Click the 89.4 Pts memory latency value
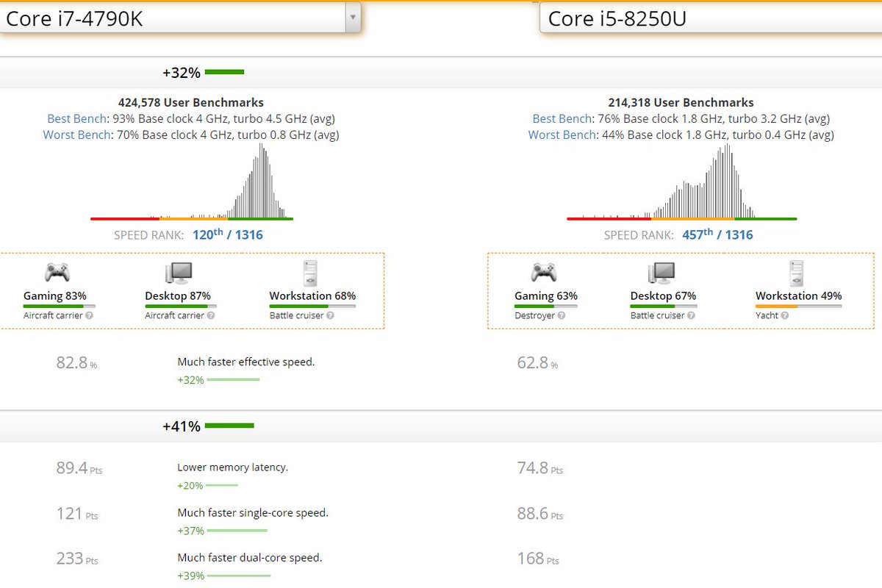 tap(79, 468)
